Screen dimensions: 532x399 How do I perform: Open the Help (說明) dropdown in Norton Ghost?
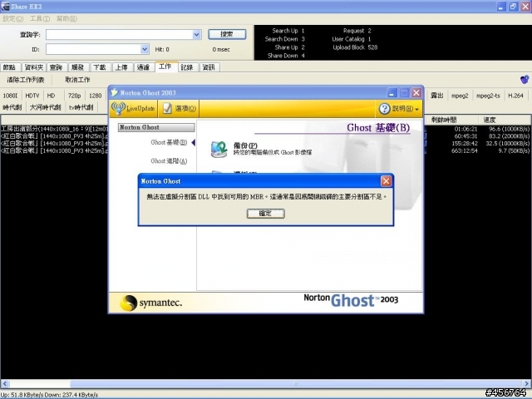(x=399, y=109)
